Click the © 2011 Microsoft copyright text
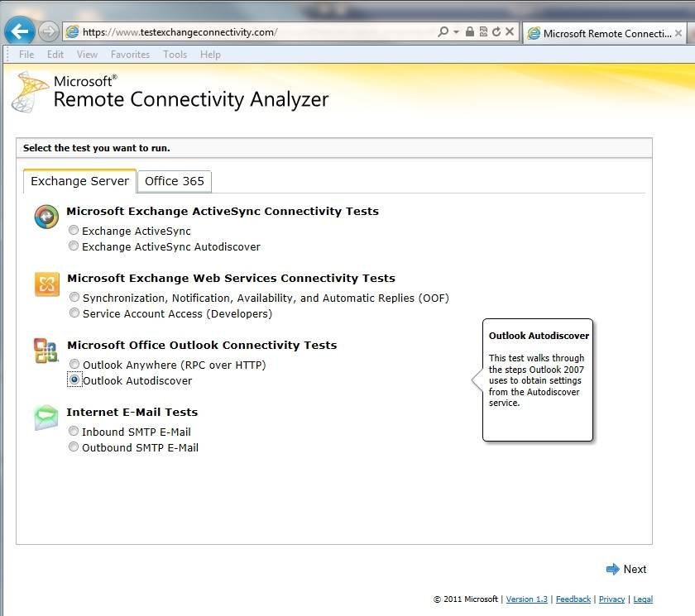 point(465,599)
